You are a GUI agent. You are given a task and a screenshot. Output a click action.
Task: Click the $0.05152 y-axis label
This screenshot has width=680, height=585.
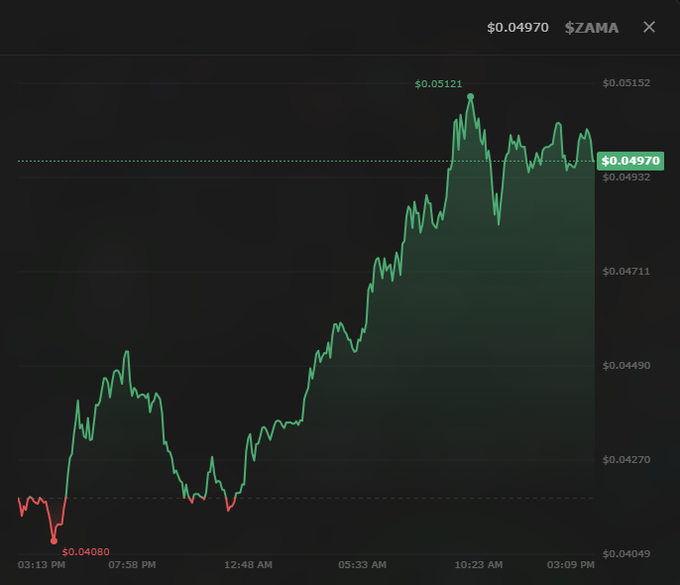tap(626, 83)
